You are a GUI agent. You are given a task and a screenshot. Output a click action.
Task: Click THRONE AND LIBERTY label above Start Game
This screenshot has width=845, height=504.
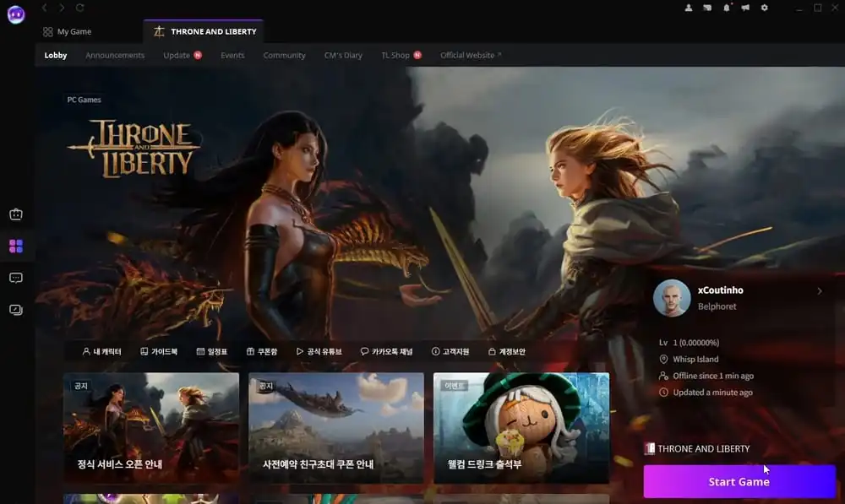point(703,448)
